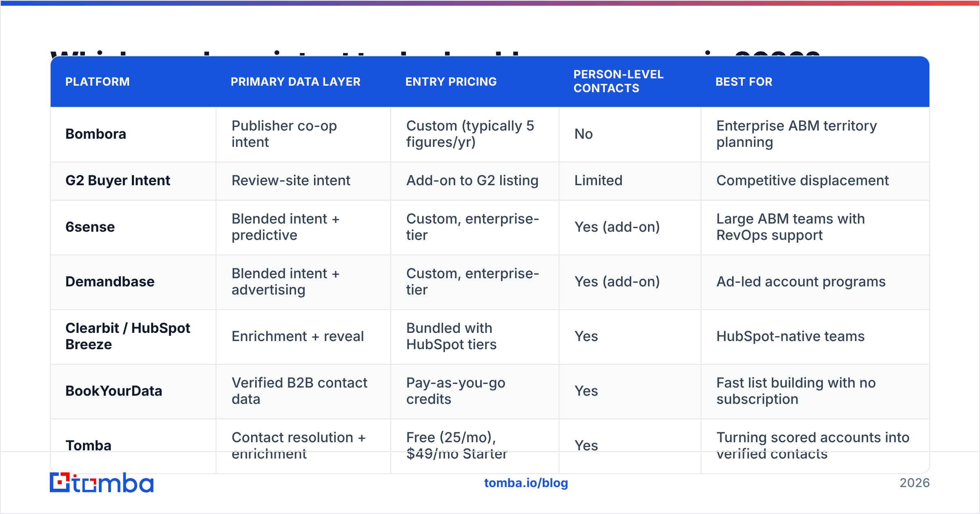Click the Competitive displacement cell
Screen dimensions: 980x514
[815, 181]
